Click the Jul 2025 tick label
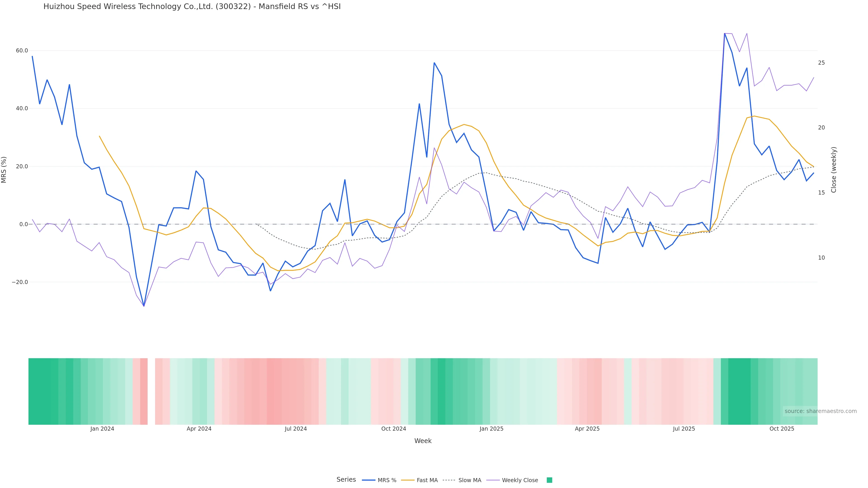Viewport: 868px width, 488px height. coord(684,429)
